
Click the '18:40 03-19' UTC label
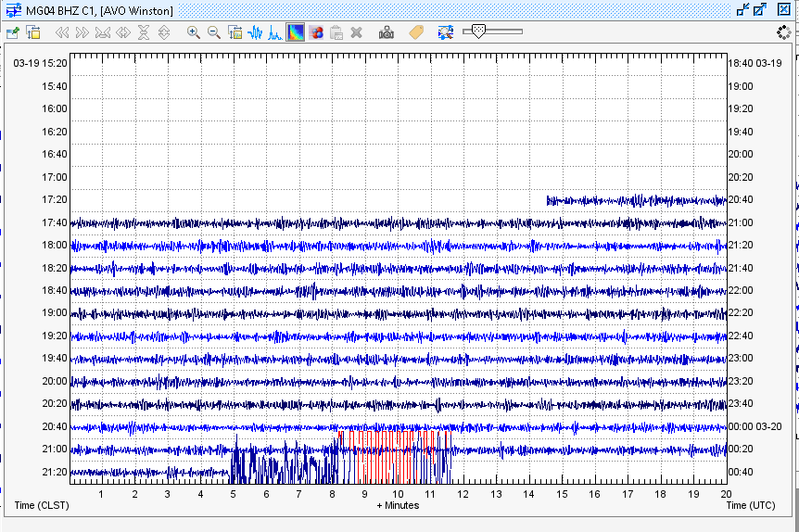click(755, 63)
